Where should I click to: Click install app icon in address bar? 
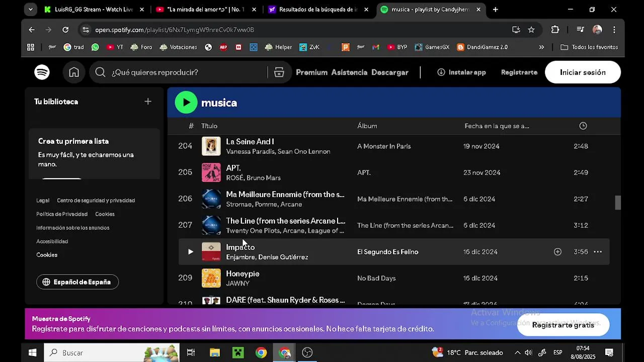[516, 30]
